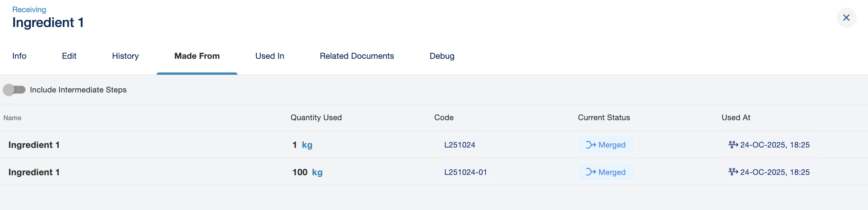This screenshot has height=210, width=868.
Task: Open the Info tab
Action: pyautogui.click(x=19, y=56)
